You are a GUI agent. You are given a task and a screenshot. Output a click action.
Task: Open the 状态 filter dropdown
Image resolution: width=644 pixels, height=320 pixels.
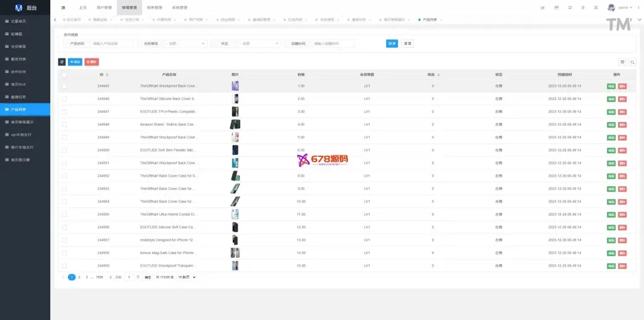[259, 44]
